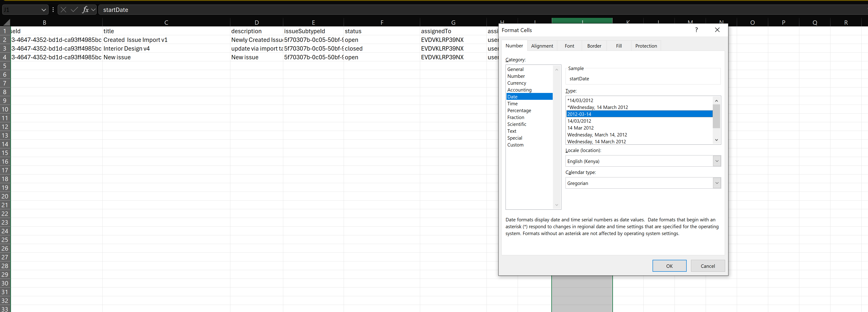The width and height of the screenshot is (868, 312).
Task: Select the Time category
Action: (x=512, y=104)
